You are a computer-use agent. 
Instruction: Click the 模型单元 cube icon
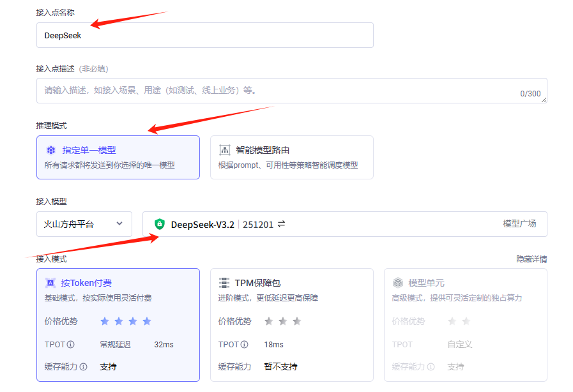coord(397,283)
